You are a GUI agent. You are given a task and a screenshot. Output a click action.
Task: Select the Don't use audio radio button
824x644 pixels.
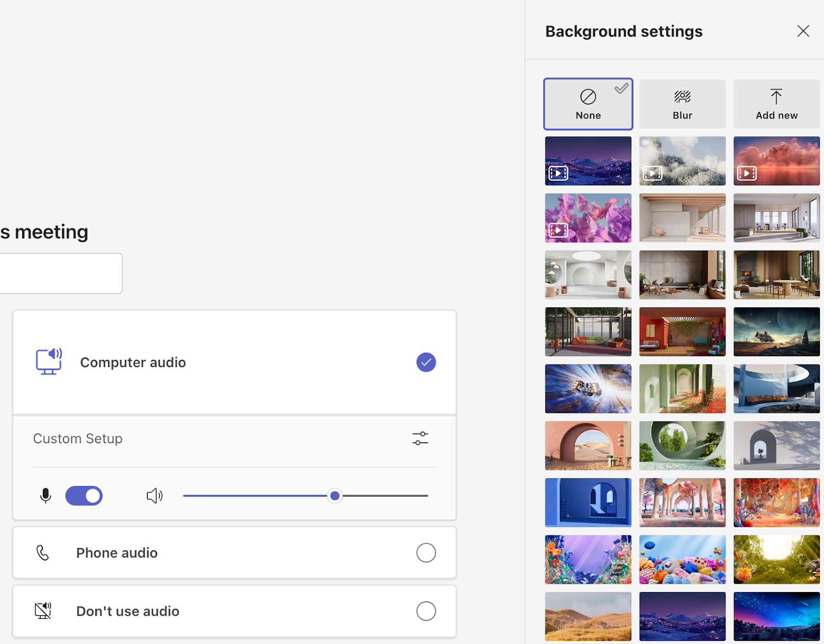click(x=426, y=611)
